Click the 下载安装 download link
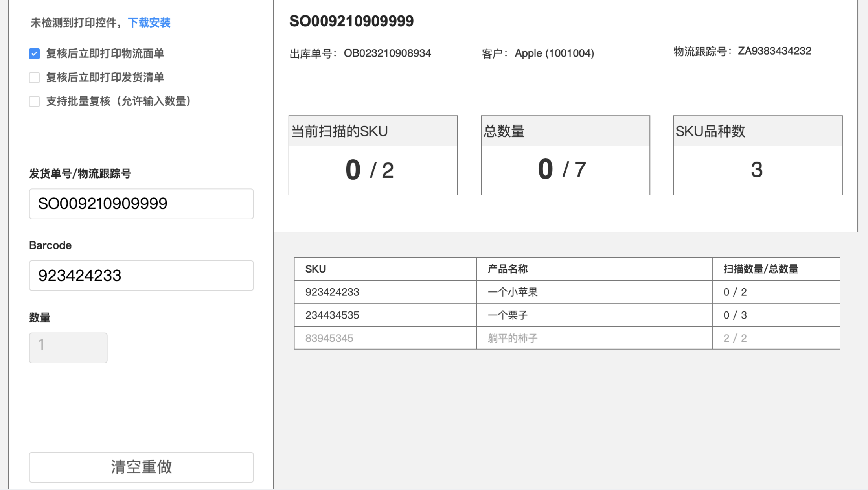Screen dimensions: 868x490 coord(149,23)
